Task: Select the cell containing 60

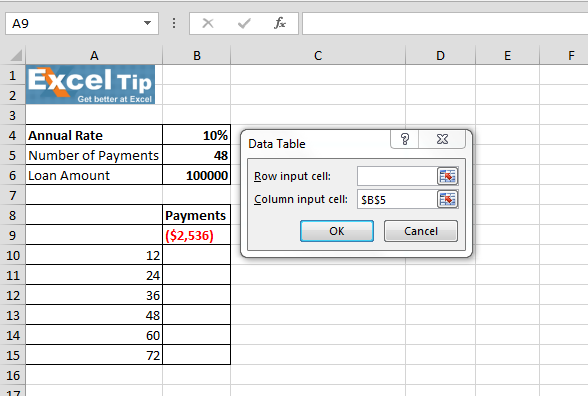Action: coord(94,335)
